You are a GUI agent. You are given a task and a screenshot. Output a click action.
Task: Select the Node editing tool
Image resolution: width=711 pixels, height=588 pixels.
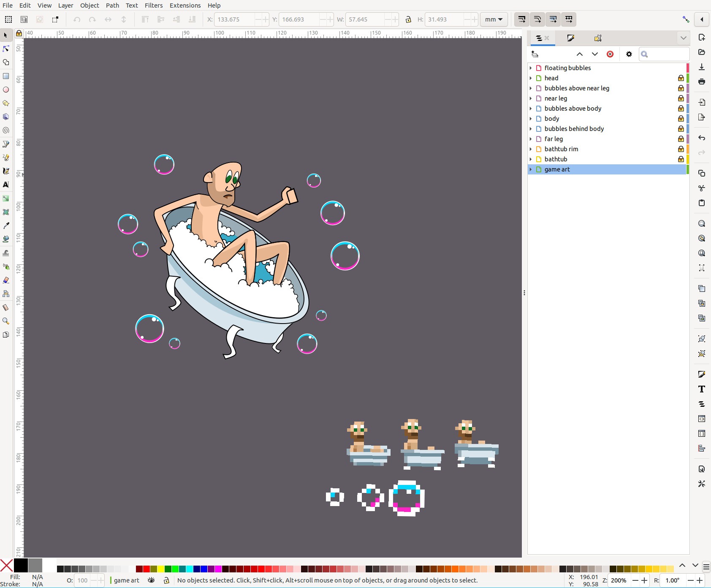tap(6, 49)
